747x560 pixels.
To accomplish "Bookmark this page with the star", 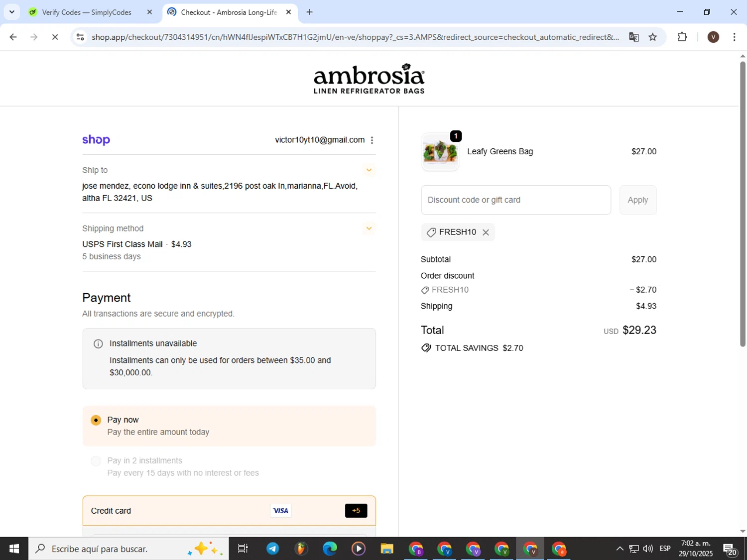I will 652,37.
